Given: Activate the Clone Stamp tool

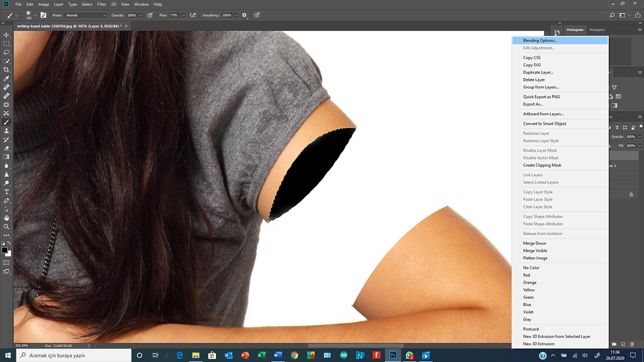Looking at the screenshot, I should pyautogui.click(x=6, y=131).
